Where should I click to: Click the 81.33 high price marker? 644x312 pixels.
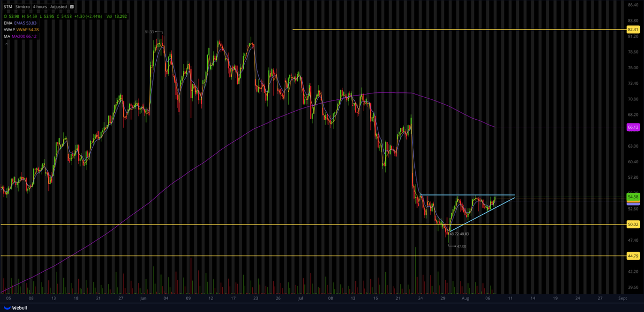click(x=149, y=32)
